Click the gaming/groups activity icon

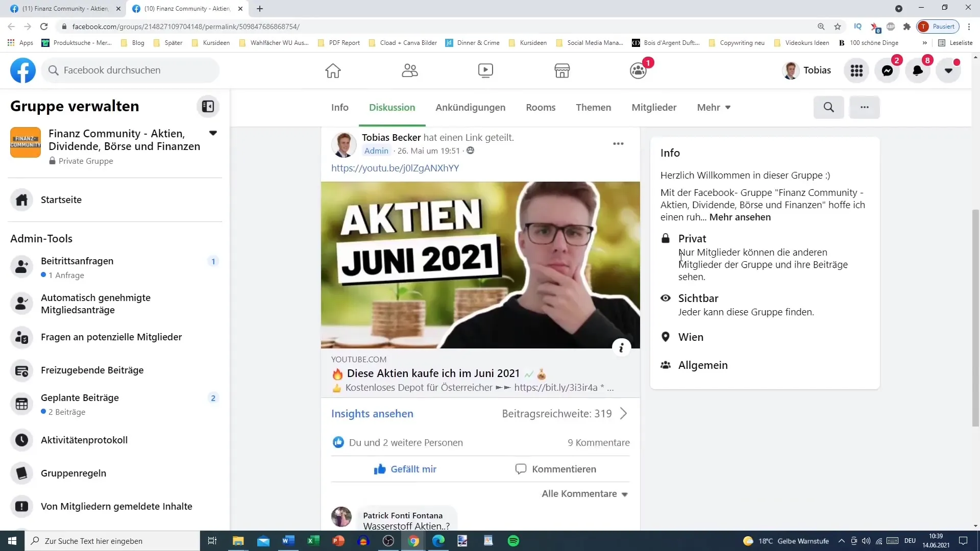tap(638, 70)
